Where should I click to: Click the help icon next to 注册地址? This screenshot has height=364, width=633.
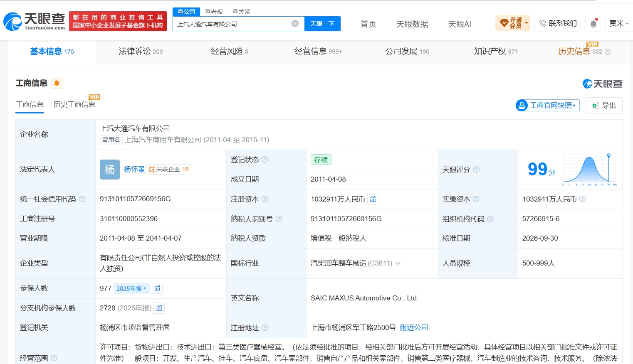(265, 328)
